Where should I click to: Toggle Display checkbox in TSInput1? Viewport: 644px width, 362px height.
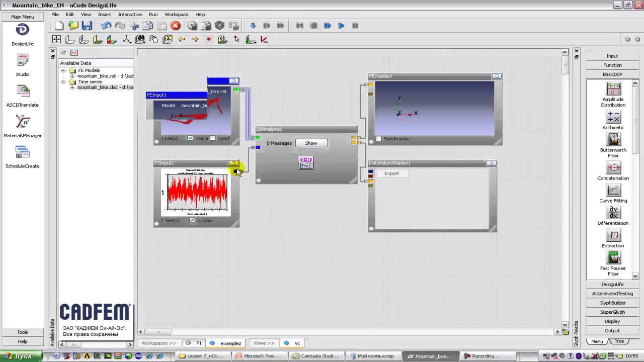pyautogui.click(x=192, y=220)
